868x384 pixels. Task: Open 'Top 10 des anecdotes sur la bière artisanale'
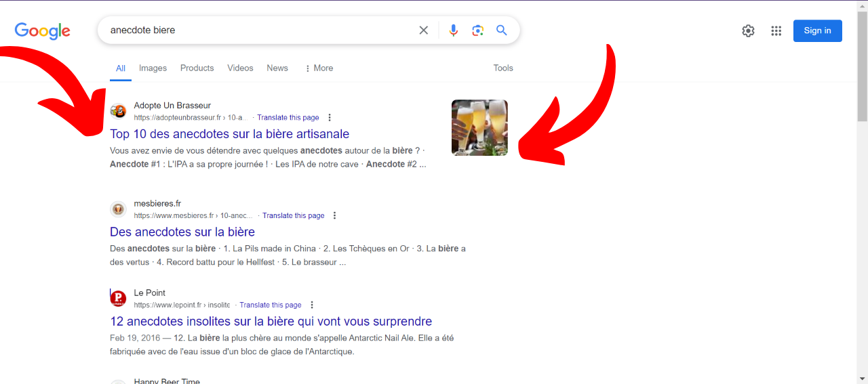[x=229, y=134]
